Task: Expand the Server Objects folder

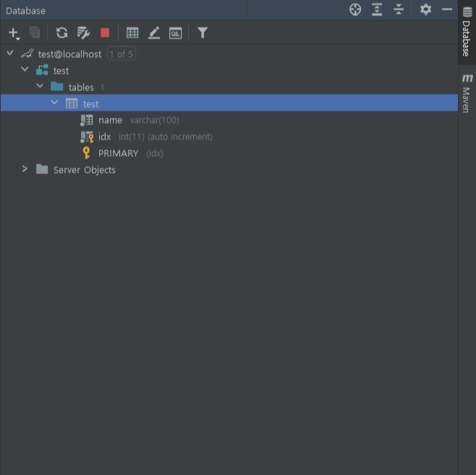Action: (25, 169)
